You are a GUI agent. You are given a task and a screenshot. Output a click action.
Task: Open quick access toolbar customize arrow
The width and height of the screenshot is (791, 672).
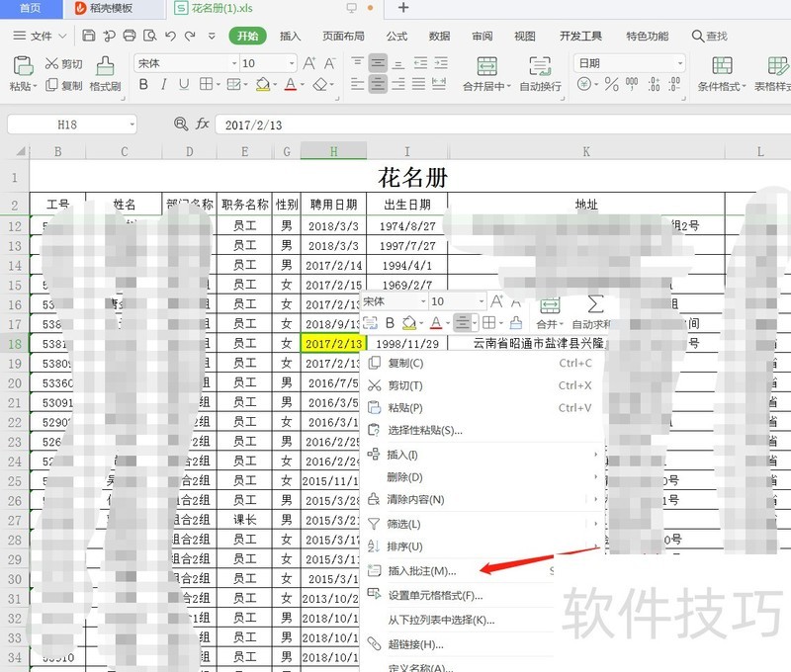pos(212,36)
